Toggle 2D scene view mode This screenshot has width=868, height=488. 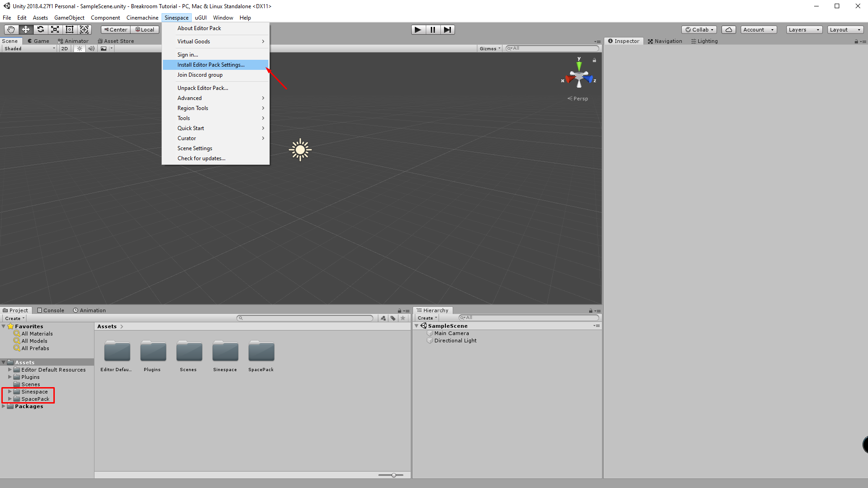click(64, 48)
